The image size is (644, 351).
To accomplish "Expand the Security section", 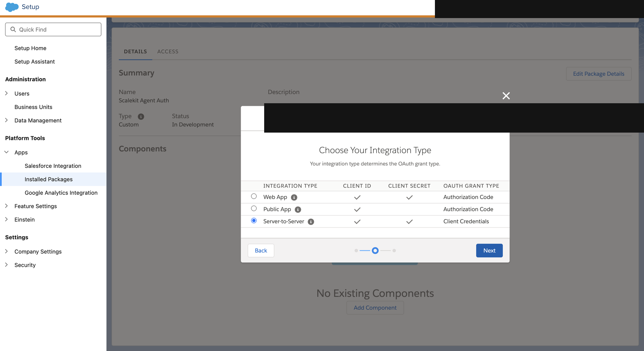I will pos(6,265).
